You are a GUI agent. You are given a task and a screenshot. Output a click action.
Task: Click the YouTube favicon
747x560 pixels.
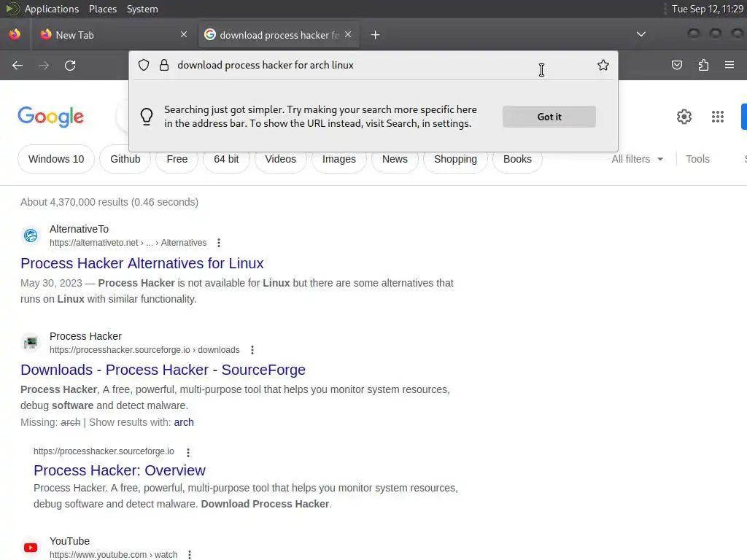tap(31, 548)
